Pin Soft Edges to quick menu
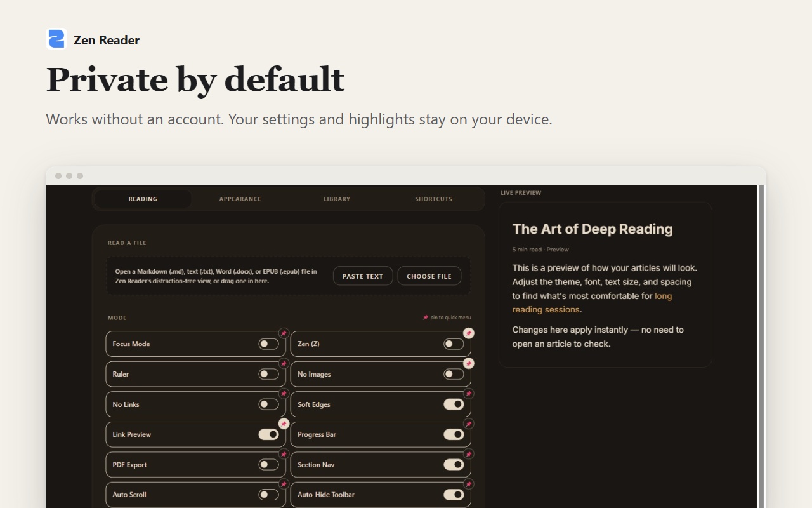 [469, 394]
